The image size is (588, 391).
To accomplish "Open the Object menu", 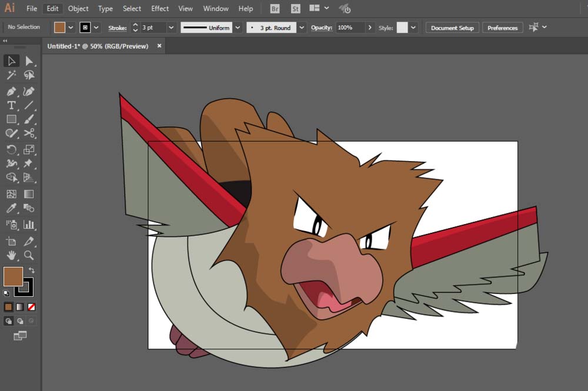I will click(x=78, y=9).
